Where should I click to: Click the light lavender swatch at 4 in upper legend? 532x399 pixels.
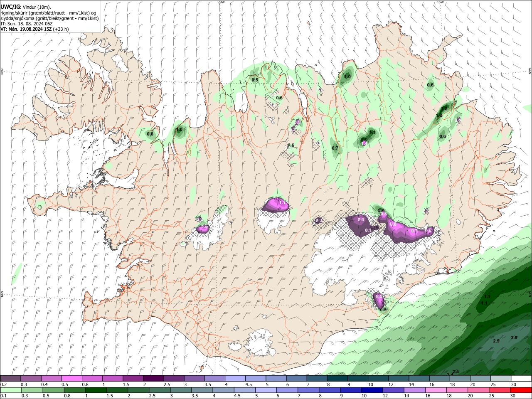(x=235, y=379)
